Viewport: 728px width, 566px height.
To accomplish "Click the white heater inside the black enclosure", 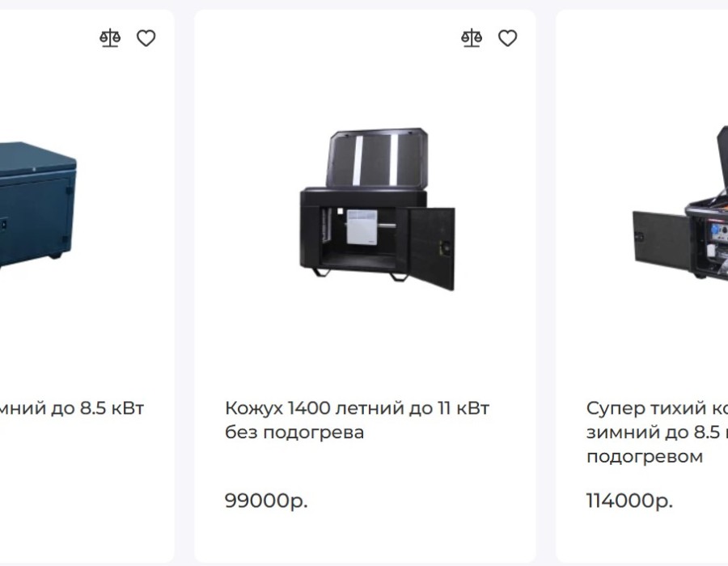I will click(x=362, y=226).
